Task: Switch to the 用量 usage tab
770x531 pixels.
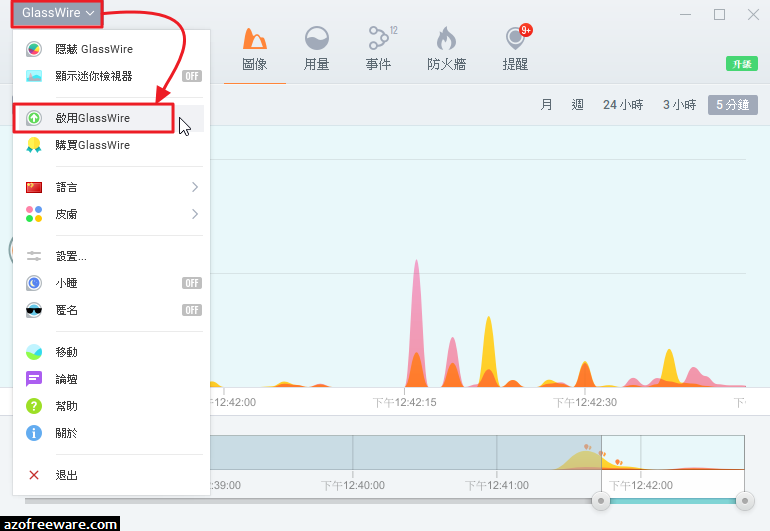Action: (317, 49)
